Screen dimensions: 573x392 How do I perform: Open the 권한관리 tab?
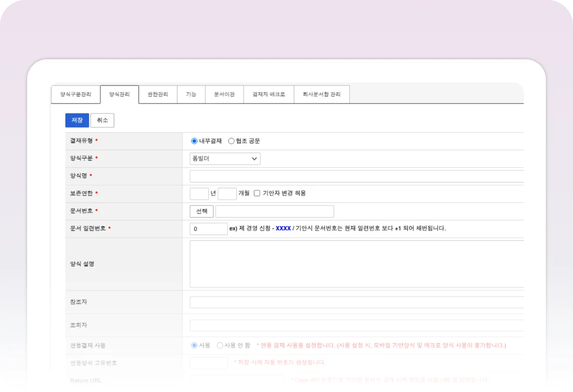coord(158,94)
